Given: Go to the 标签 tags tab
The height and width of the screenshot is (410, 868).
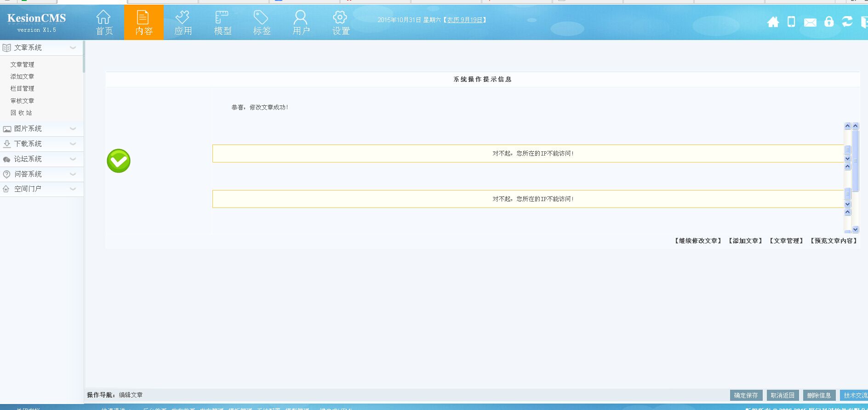Looking at the screenshot, I should click(262, 23).
